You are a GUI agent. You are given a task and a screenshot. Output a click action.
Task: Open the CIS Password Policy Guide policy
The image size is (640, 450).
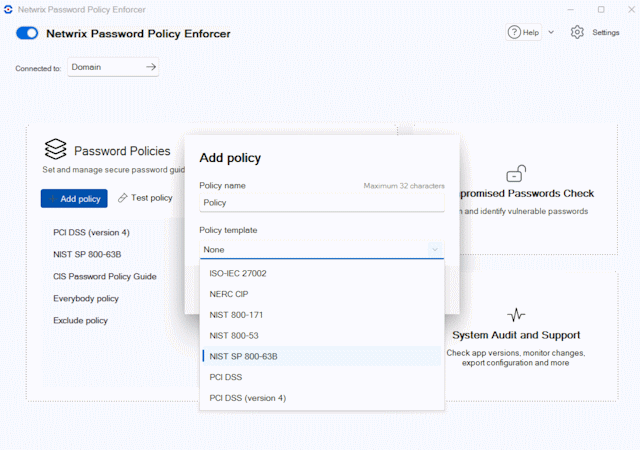click(x=104, y=276)
